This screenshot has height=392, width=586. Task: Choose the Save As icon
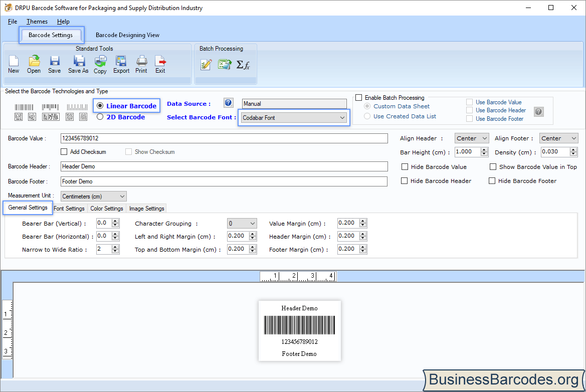[79, 64]
